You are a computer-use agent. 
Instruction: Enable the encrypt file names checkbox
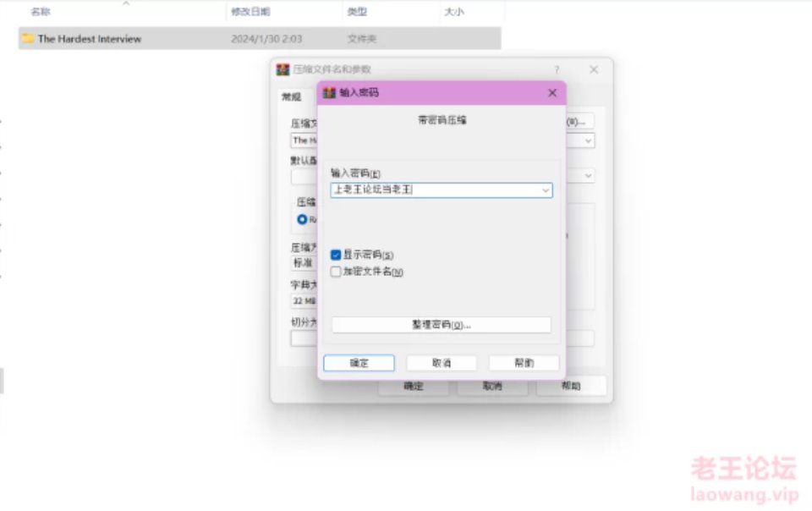[x=336, y=272]
